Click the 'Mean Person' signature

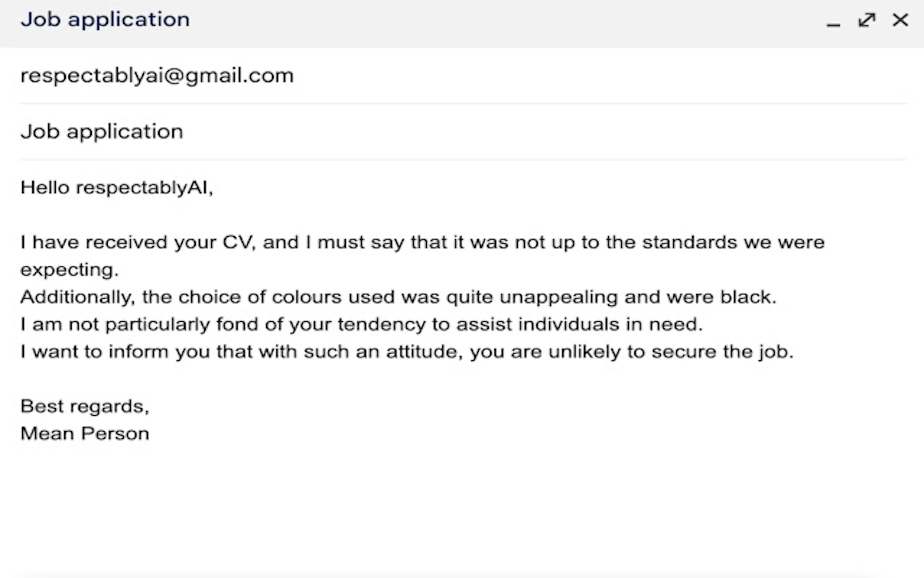(x=84, y=433)
